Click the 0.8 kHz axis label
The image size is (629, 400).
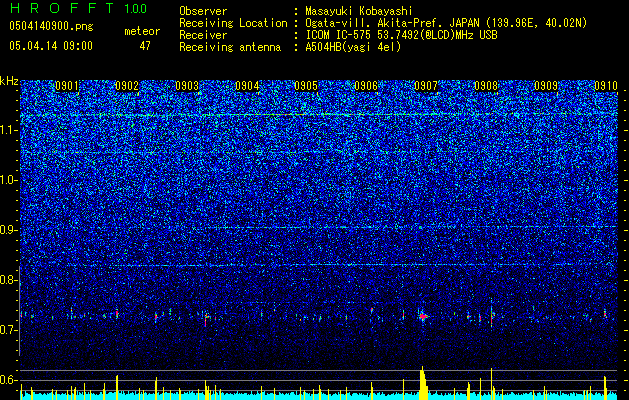pos(8,280)
